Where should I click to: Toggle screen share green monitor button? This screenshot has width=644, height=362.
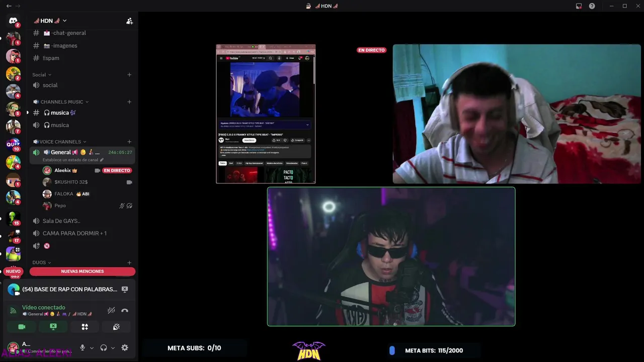coord(53,327)
